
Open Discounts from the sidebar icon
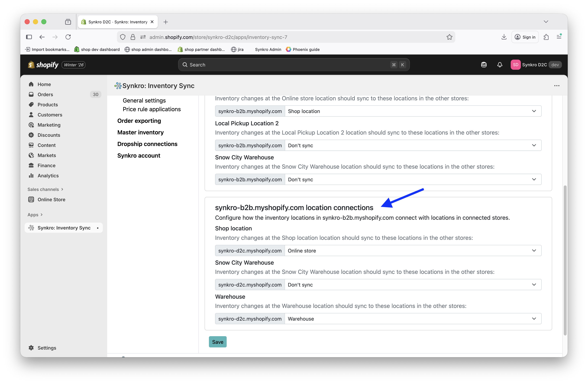click(x=31, y=135)
